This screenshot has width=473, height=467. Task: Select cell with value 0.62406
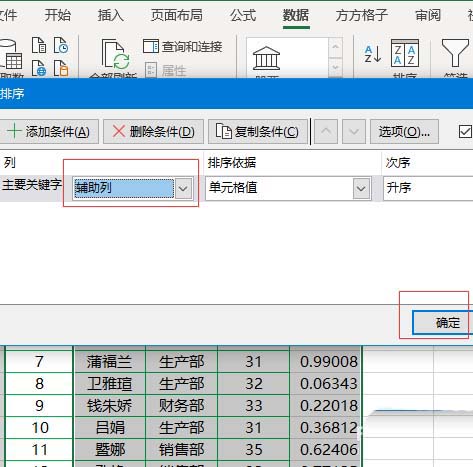point(326,450)
